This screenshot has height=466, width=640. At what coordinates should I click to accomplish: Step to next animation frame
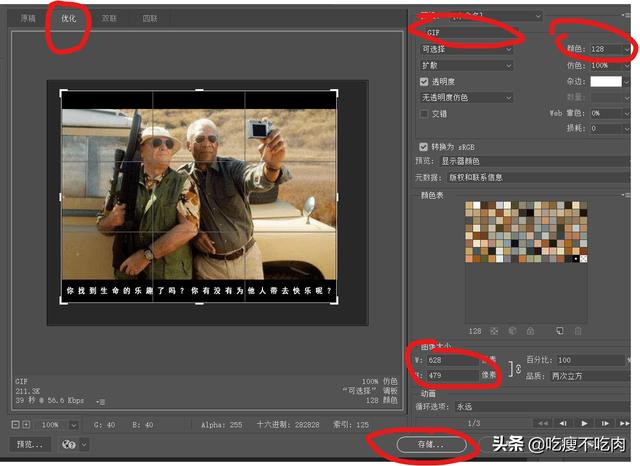[x=605, y=423]
